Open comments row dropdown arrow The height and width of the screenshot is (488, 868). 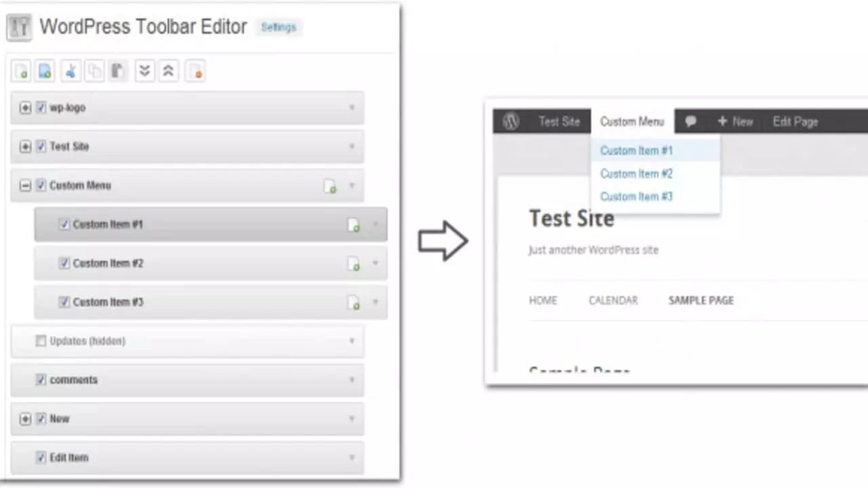(351, 380)
